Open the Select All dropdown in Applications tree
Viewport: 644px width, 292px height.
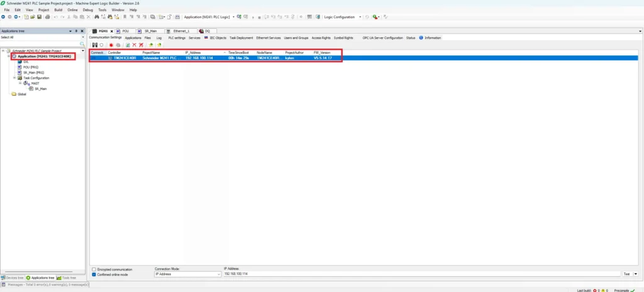tap(83, 37)
